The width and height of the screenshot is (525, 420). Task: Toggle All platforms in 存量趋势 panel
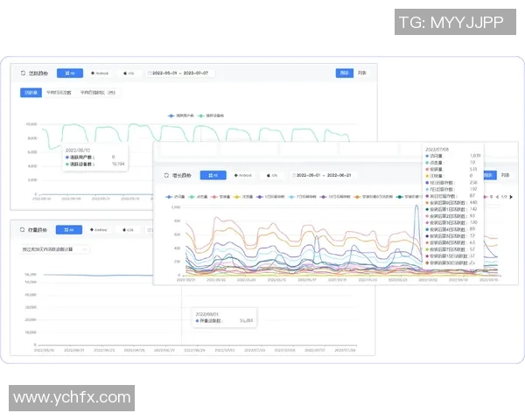point(70,231)
